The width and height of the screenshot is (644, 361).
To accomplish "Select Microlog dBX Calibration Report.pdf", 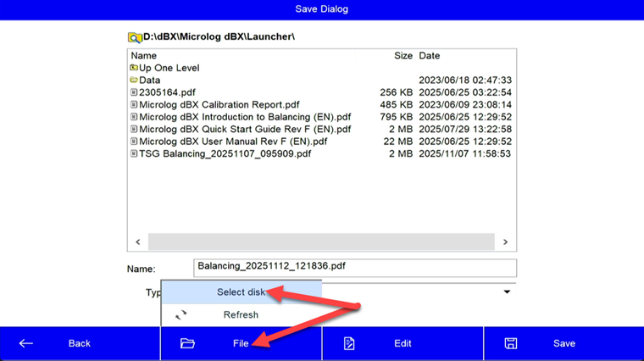I will [219, 105].
